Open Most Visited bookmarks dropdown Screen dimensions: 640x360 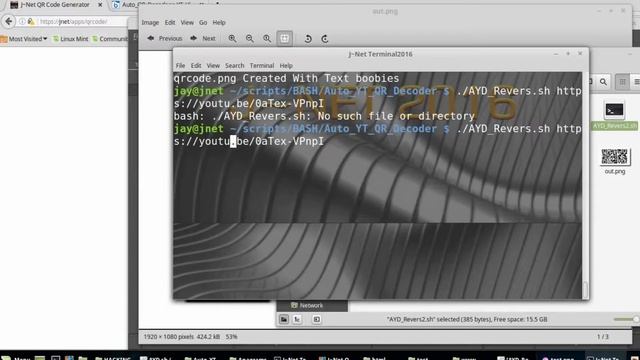(x=24, y=39)
